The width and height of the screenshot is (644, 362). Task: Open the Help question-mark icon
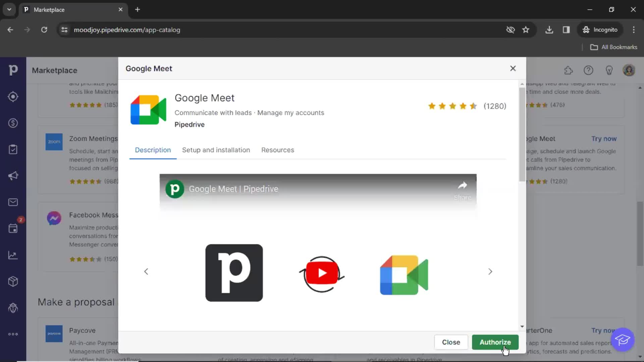(588, 70)
